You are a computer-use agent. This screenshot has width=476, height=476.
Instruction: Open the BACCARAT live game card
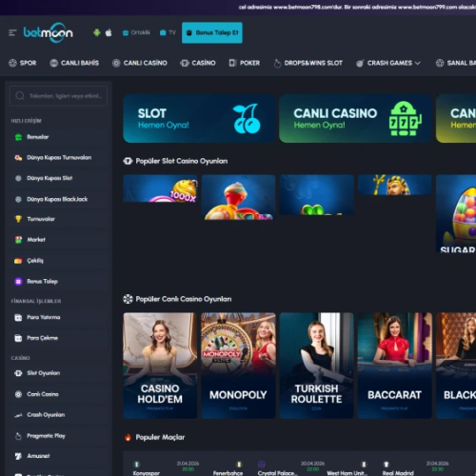pos(394,366)
